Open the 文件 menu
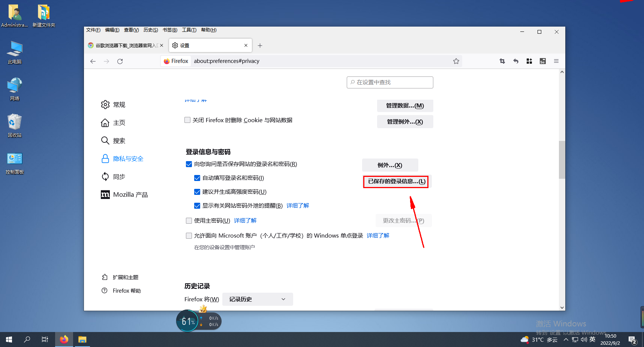This screenshot has width=644, height=347. point(93,30)
